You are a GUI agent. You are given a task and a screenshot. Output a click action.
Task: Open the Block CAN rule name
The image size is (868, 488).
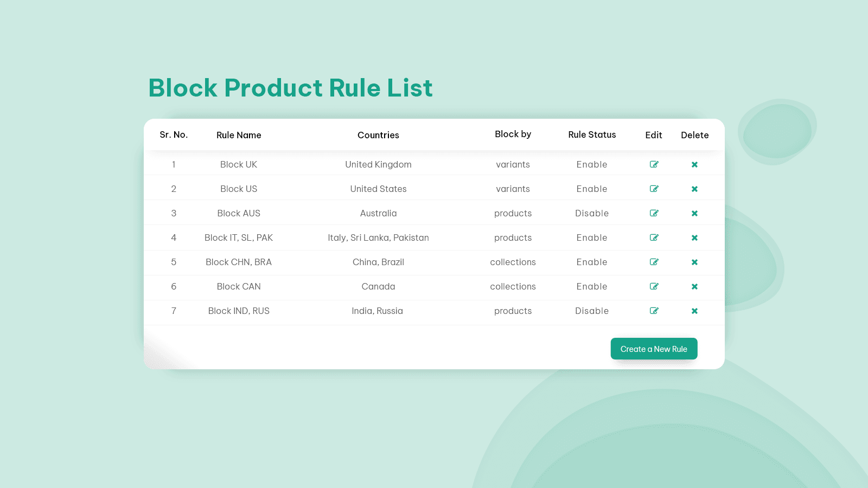pyautogui.click(x=239, y=286)
